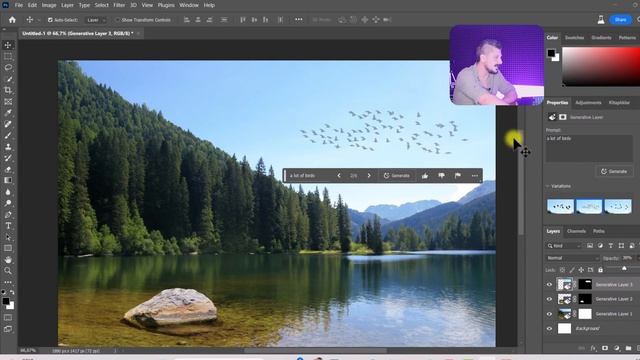
Task: Select the Blur tool
Action: click(8, 192)
